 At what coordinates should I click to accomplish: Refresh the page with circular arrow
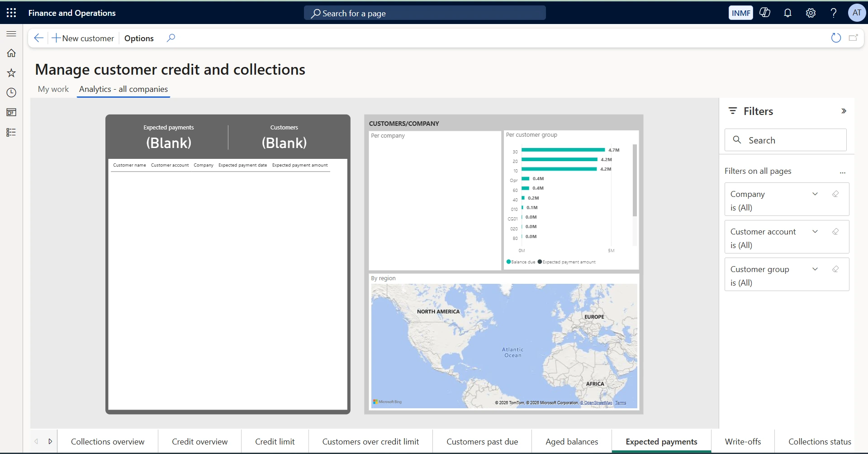[836, 38]
